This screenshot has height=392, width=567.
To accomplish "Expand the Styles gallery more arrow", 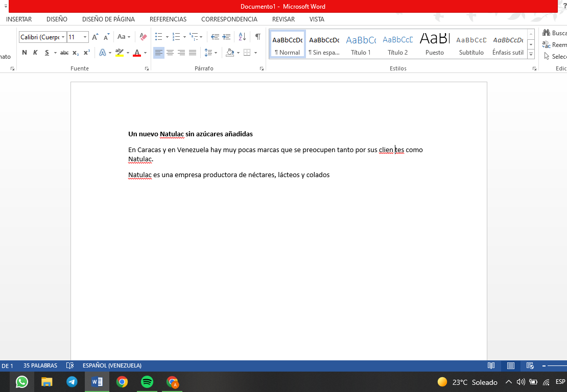I will (x=531, y=54).
